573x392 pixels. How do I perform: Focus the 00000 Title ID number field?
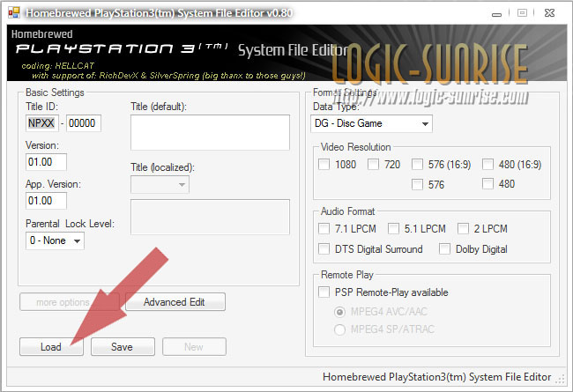coord(84,123)
